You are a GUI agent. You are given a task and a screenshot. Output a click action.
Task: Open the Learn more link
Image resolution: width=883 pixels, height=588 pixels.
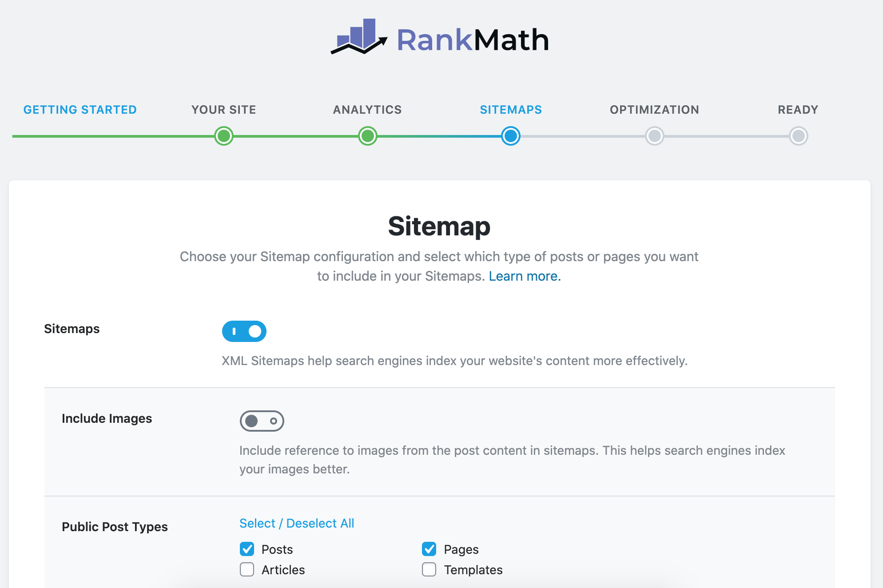(524, 276)
